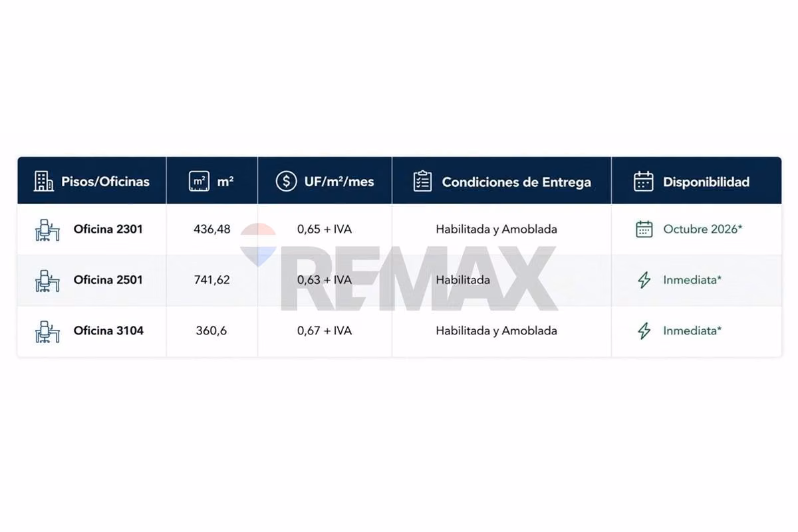Click the 741,62 area value
Image resolution: width=798 pixels, height=532 pixels.
click(x=211, y=280)
